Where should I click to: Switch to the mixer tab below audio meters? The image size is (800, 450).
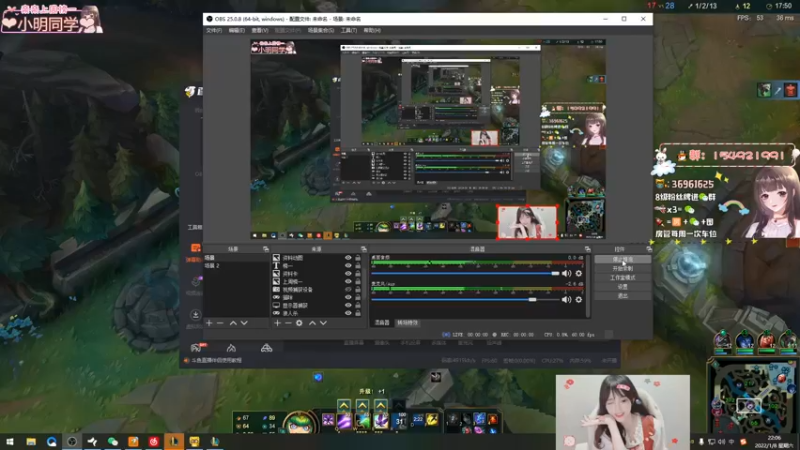(x=382, y=323)
